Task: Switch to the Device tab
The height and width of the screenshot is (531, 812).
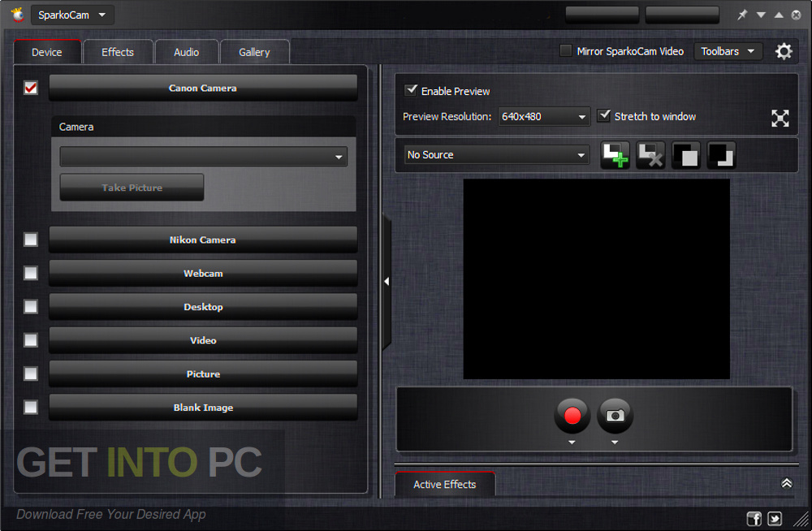Action: pyautogui.click(x=47, y=52)
